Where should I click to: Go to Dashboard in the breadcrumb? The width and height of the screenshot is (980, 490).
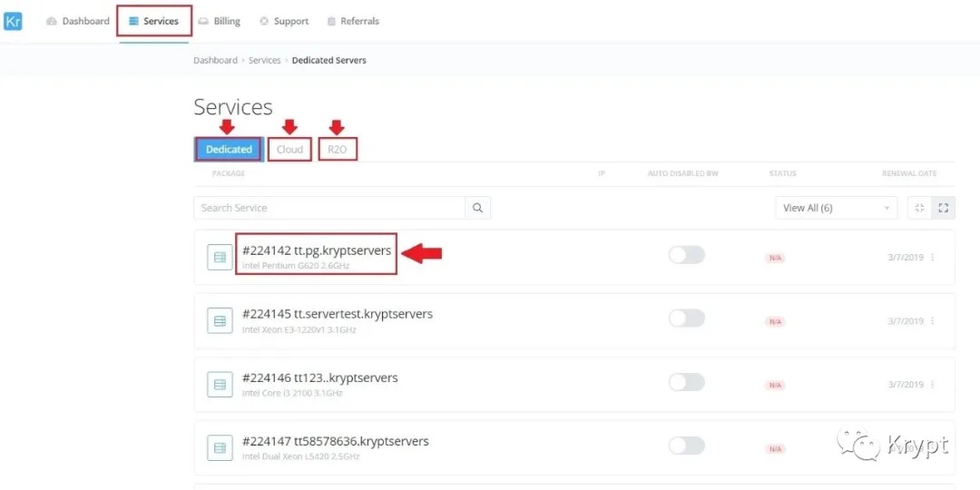click(215, 61)
